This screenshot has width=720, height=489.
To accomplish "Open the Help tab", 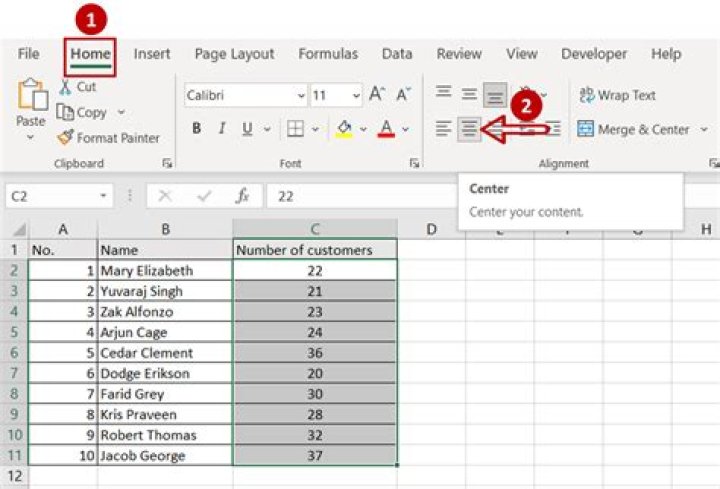I will coord(666,54).
